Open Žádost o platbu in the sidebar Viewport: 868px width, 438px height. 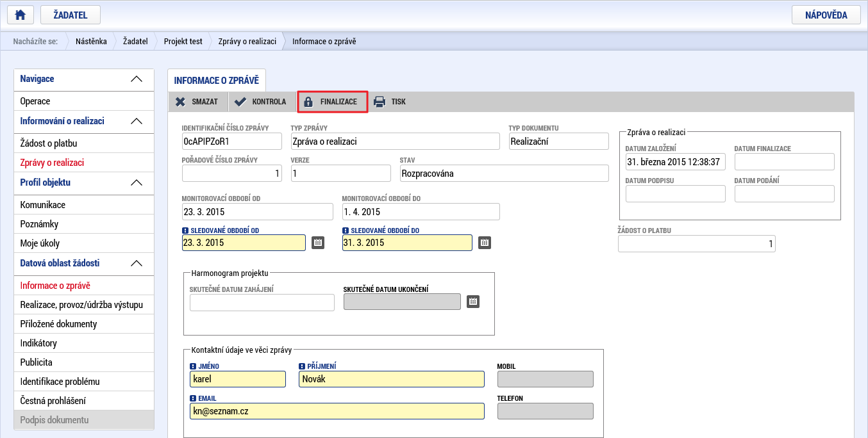click(x=84, y=143)
